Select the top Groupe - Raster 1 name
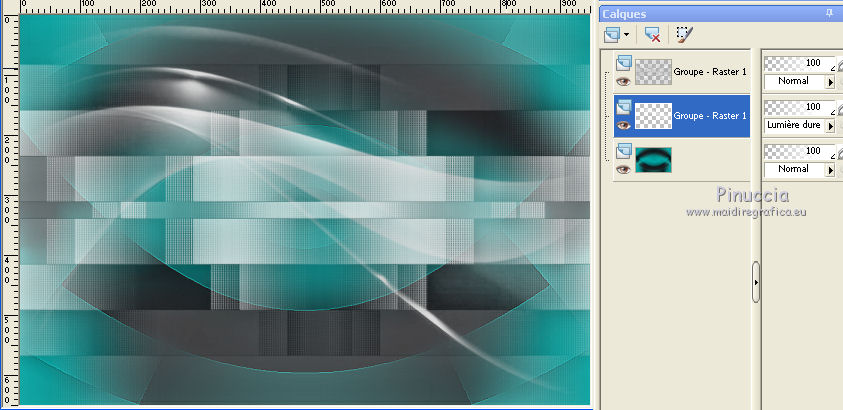Image resolution: width=843 pixels, height=410 pixels. (710, 71)
